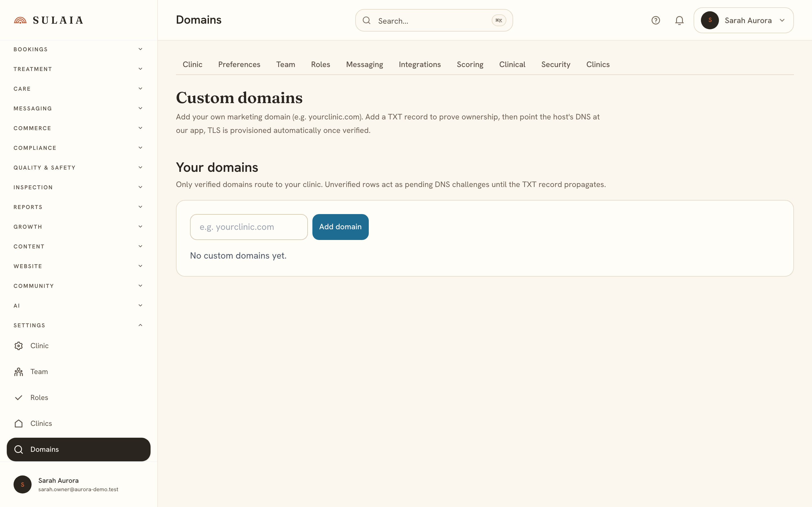Open the Sarah Aurora account dropdown
Viewport: 812px width, 507px height.
pyautogui.click(x=743, y=21)
